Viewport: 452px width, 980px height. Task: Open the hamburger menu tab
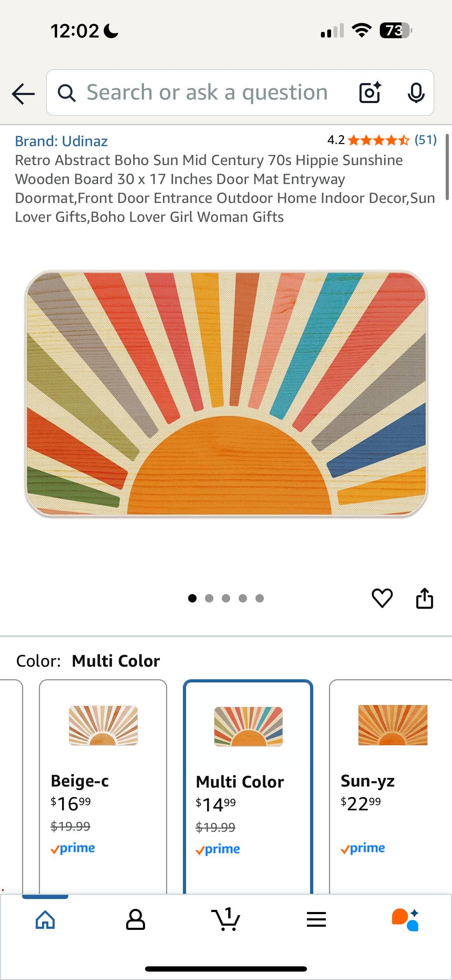click(316, 919)
